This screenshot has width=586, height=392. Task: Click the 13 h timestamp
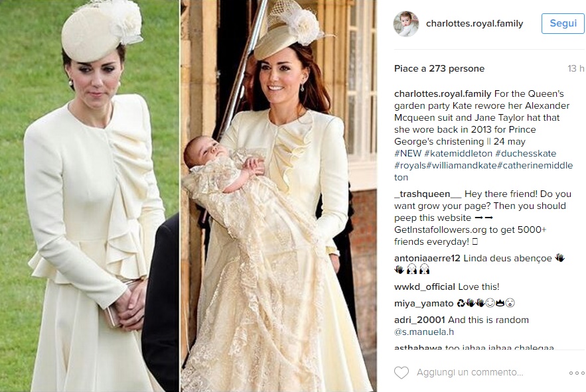575,69
